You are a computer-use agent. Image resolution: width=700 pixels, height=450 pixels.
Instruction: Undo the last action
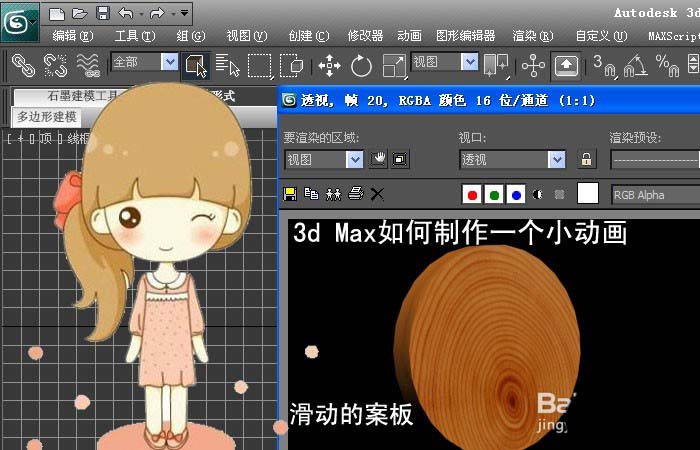(x=126, y=13)
